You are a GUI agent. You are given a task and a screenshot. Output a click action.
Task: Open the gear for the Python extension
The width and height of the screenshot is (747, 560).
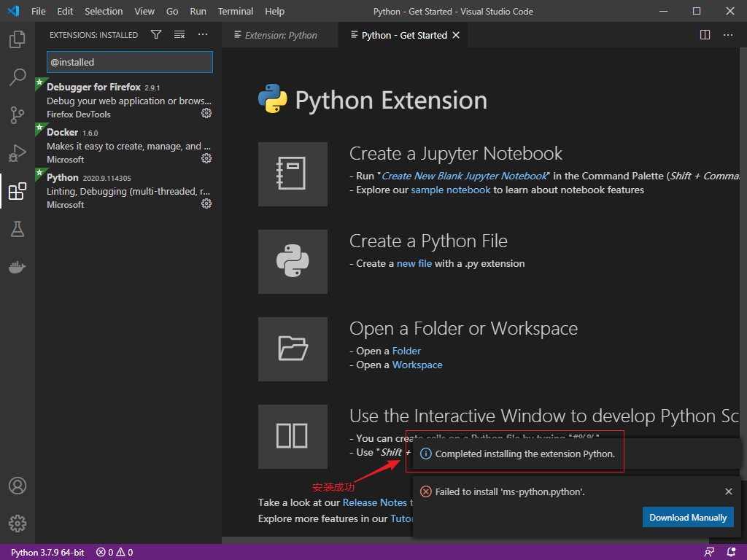pyautogui.click(x=206, y=203)
